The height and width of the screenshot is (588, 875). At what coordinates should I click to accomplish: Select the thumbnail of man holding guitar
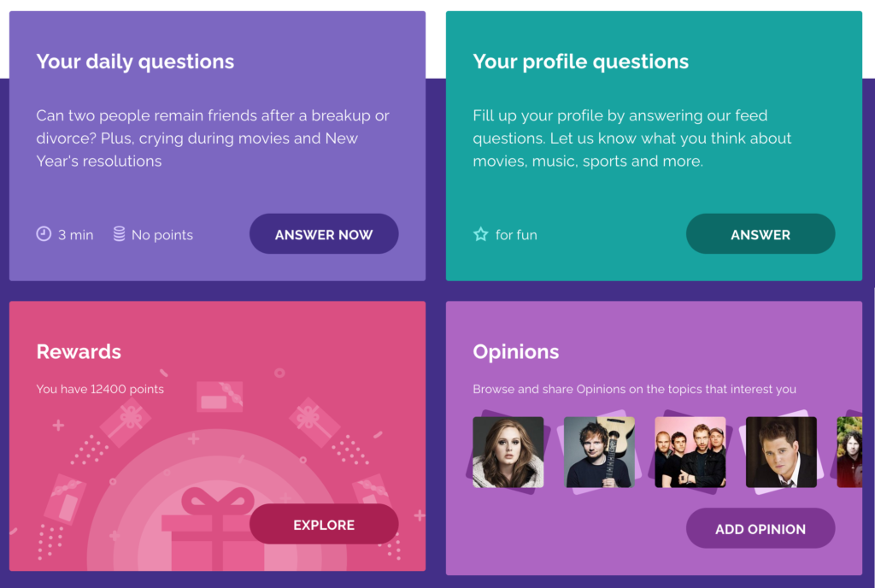(x=599, y=452)
